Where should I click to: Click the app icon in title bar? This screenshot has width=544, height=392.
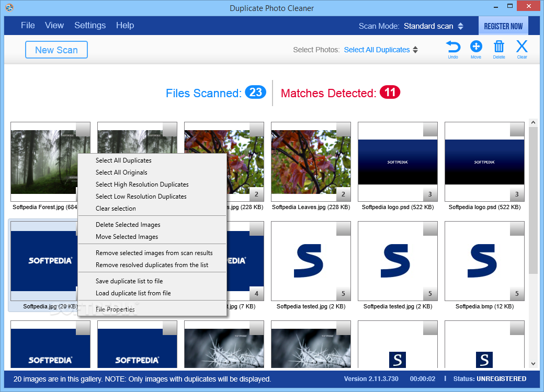(x=9, y=7)
